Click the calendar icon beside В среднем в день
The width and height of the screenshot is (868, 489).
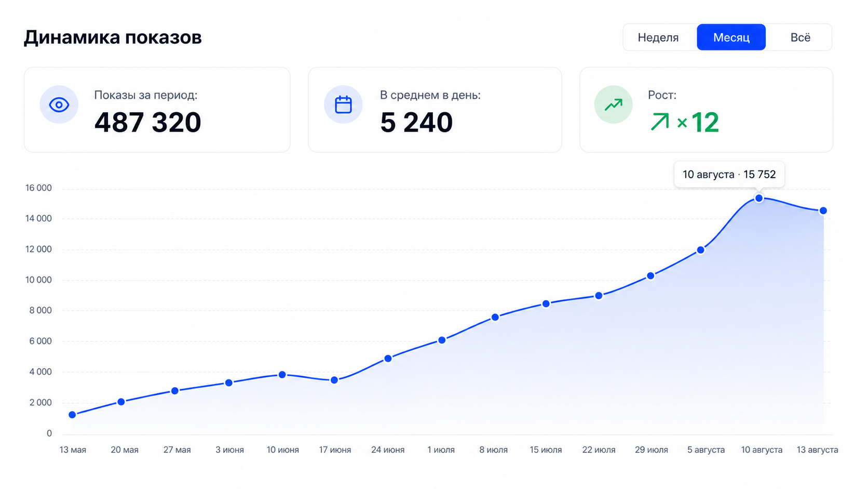click(343, 104)
